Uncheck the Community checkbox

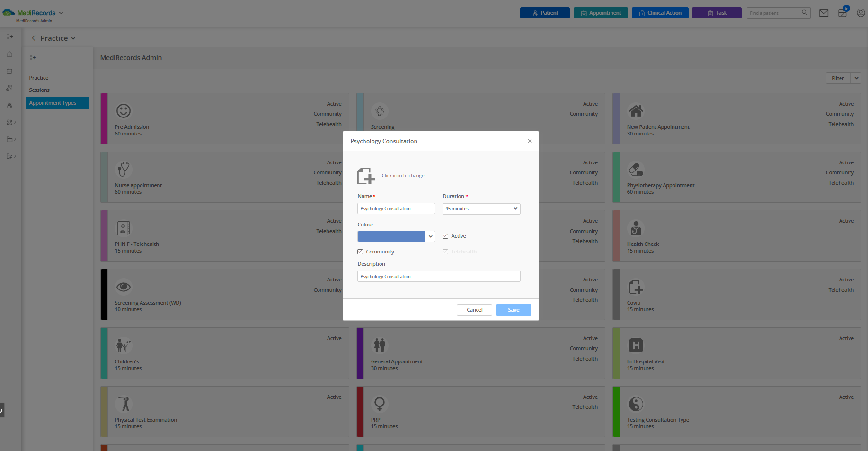click(x=360, y=252)
